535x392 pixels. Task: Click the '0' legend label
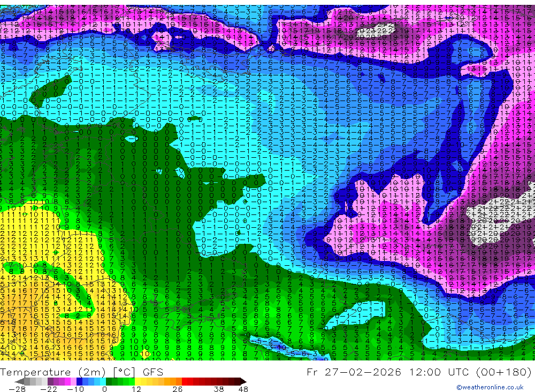[105, 389]
